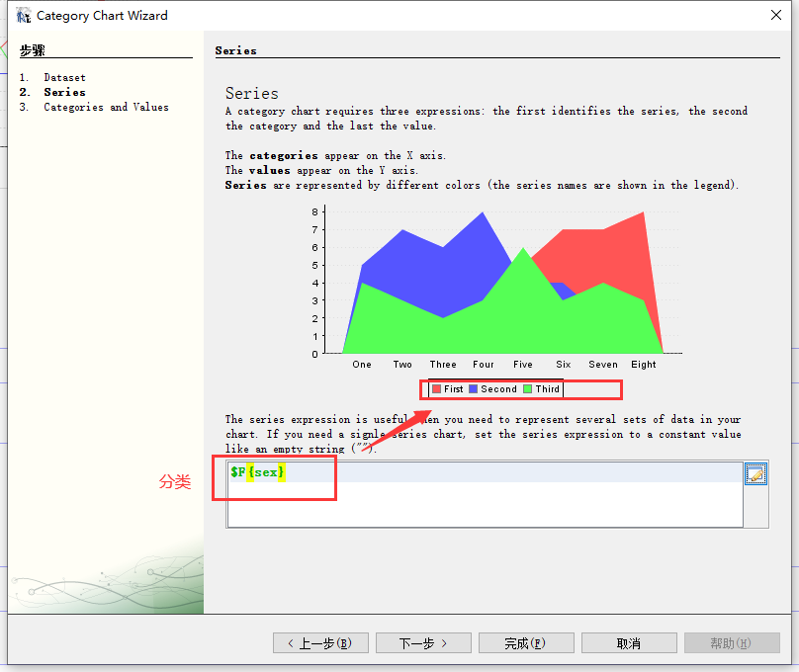Click the large Series heading text
799x672 pixels.
tap(252, 93)
